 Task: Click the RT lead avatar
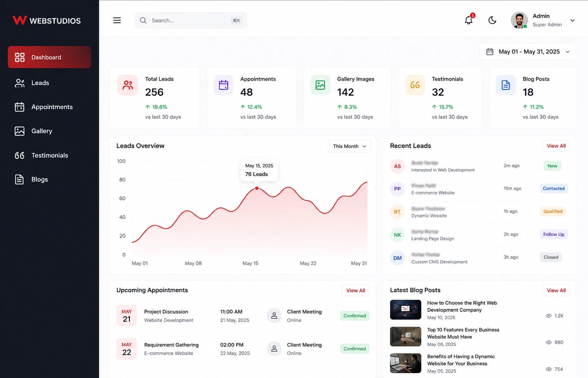397,212
